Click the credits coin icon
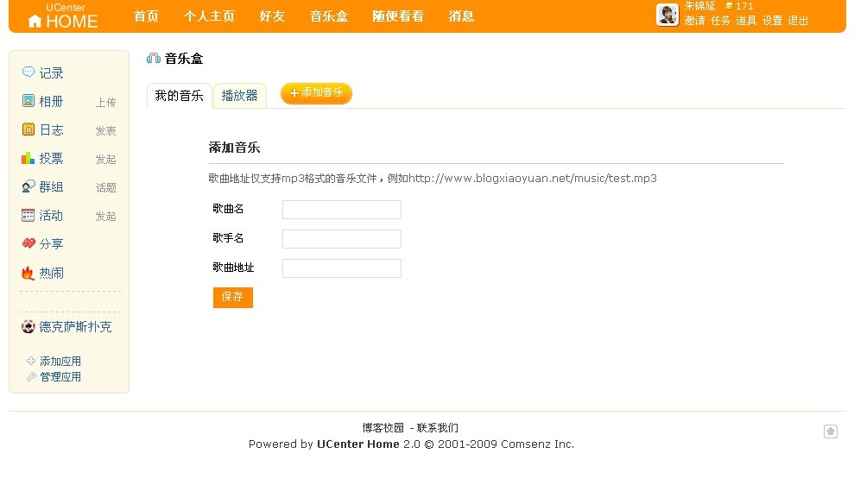The height and width of the screenshot is (504, 854). (x=729, y=6)
